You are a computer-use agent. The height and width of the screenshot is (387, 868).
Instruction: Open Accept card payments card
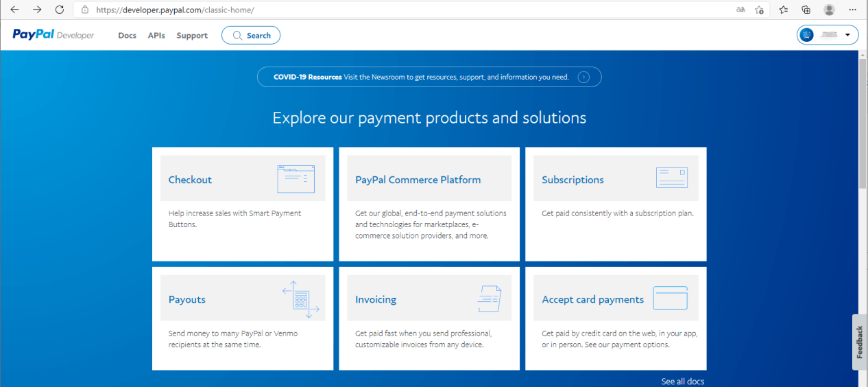(x=616, y=318)
